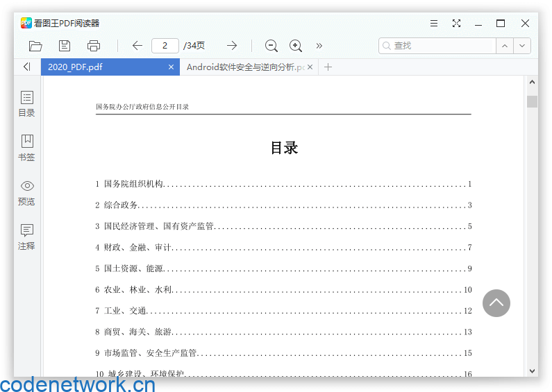Click the entry 1 国务院组织机构
Viewport: 552px width, 392px height.
[x=283, y=184]
